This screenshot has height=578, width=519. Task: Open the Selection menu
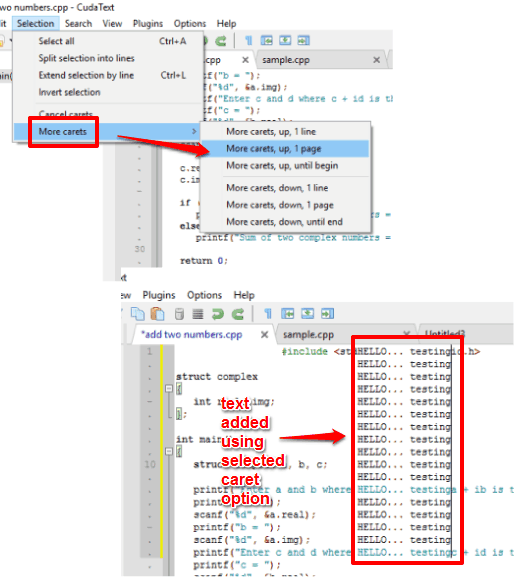(x=35, y=24)
